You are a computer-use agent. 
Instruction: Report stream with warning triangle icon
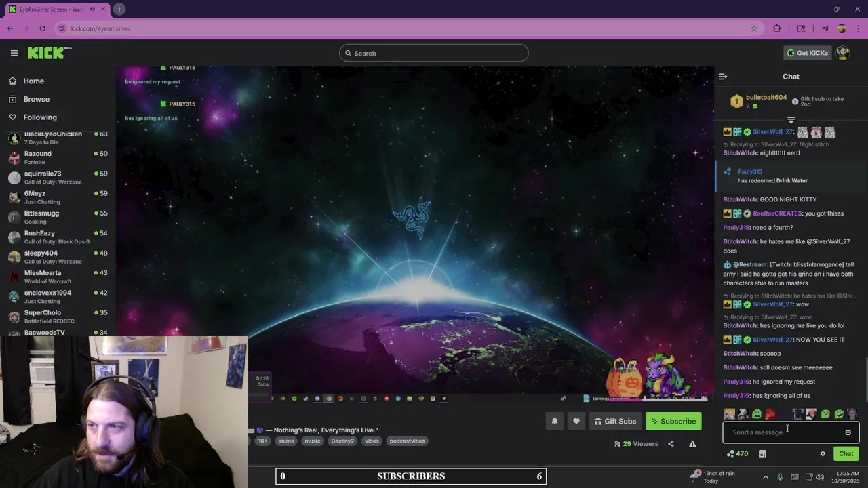(x=692, y=444)
